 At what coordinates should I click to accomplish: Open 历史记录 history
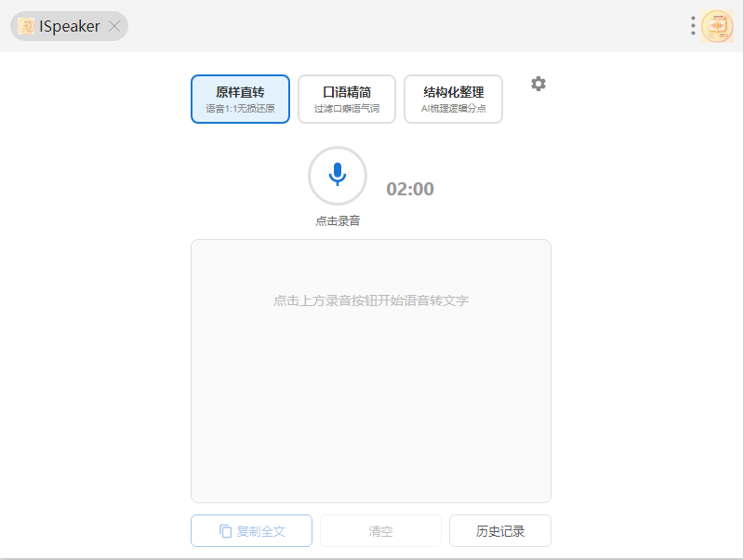(x=500, y=531)
